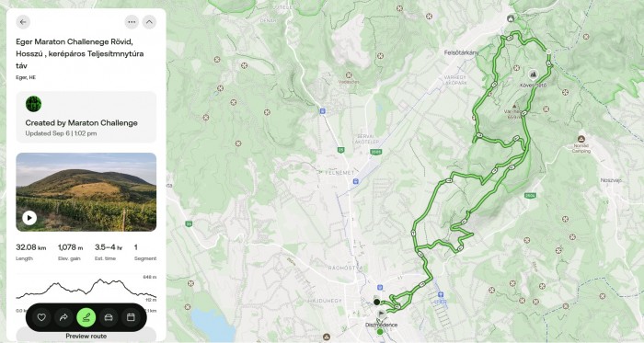Share the route using the arrow icon
This screenshot has height=343, width=644.
[x=63, y=317]
